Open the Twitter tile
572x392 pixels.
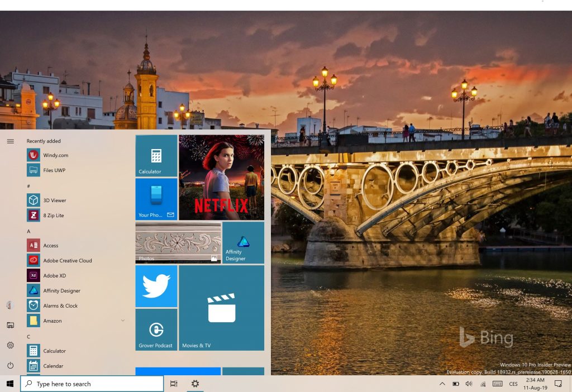(156, 286)
